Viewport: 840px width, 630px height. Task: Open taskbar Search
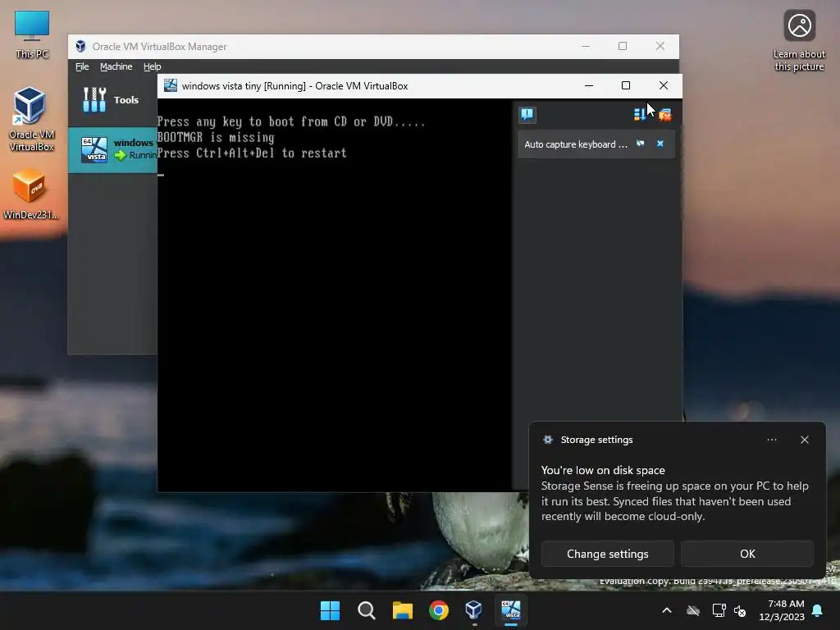click(367, 610)
